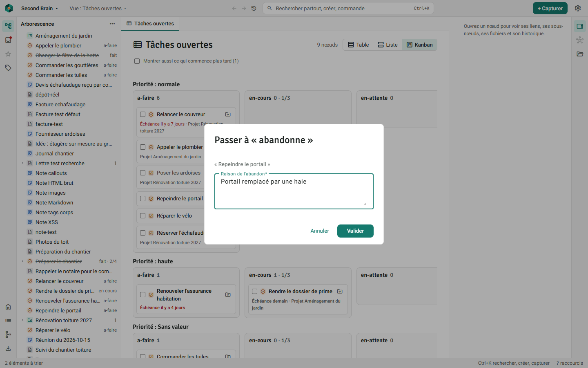Image resolution: width=588 pixels, height=368 pixels.
Task: Open the favorites star icon
Action: click(8, 54)
